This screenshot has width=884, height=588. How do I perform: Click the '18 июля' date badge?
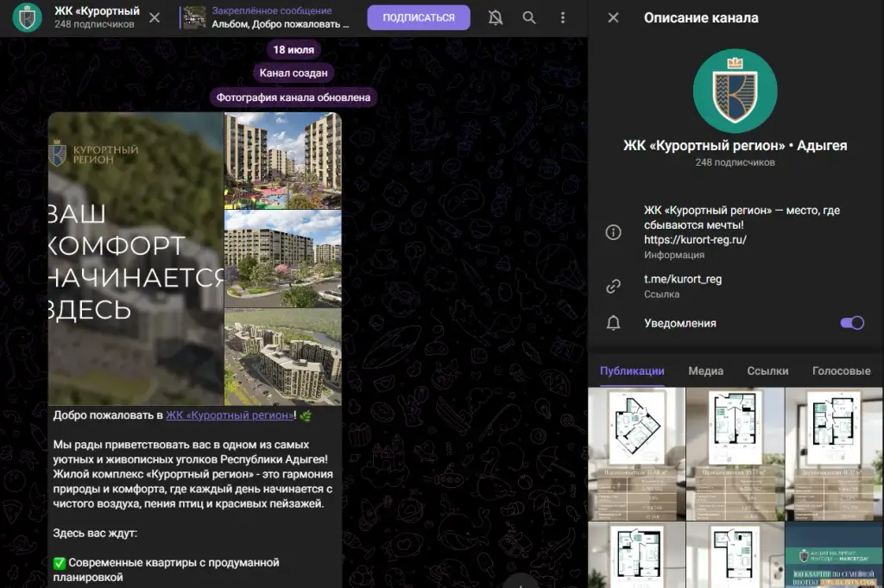294,49
